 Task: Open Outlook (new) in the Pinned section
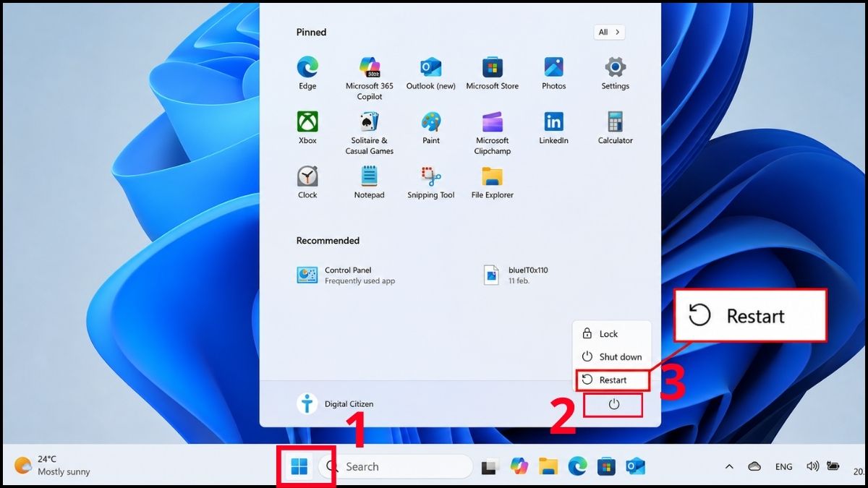[431, 73]
